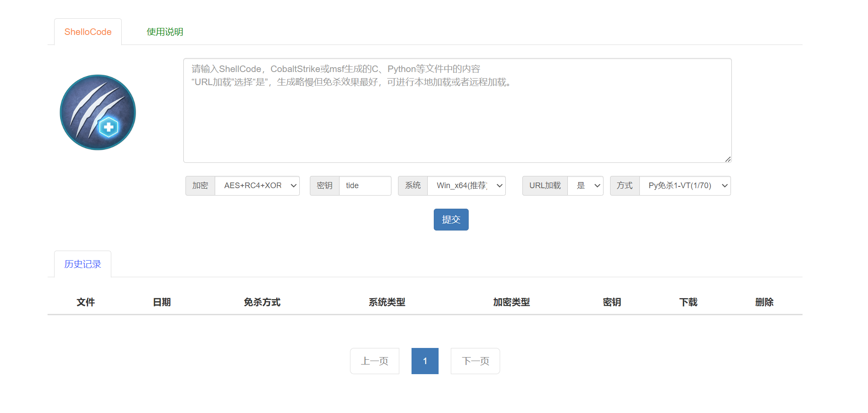868x413 pixels.
Task: Focus the ShellCode input textarea
Action: click(457, 110)
